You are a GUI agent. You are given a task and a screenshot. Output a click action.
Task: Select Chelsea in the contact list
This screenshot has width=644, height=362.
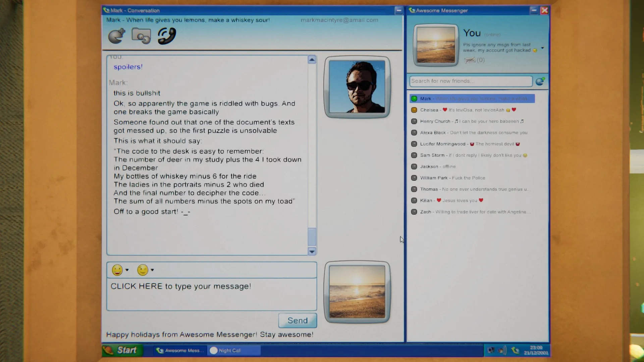[429, 110]
